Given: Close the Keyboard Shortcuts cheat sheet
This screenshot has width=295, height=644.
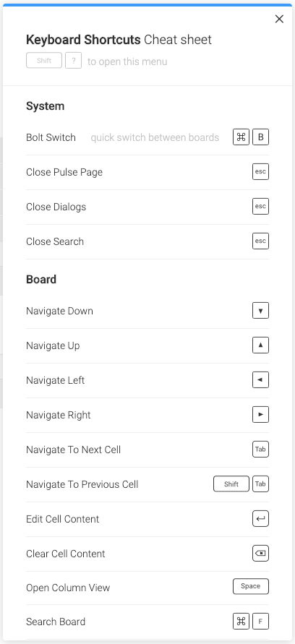Looking at the screenshot, I should [279, 19].
